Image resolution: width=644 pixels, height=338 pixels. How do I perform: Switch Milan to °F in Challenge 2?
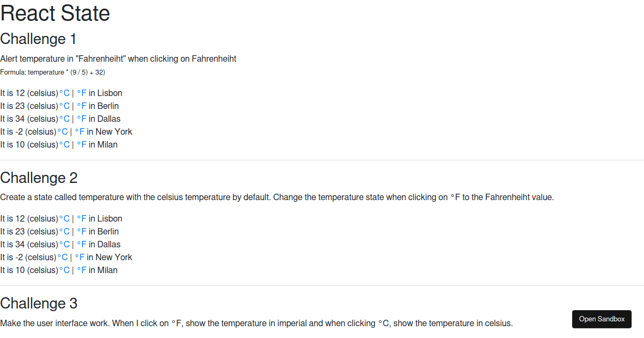(x=82, y=270)
